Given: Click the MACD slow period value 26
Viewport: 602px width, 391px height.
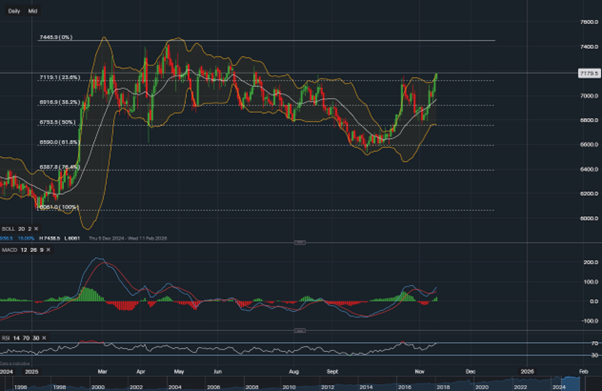Looking at the screenshot, I should point(33,250).
